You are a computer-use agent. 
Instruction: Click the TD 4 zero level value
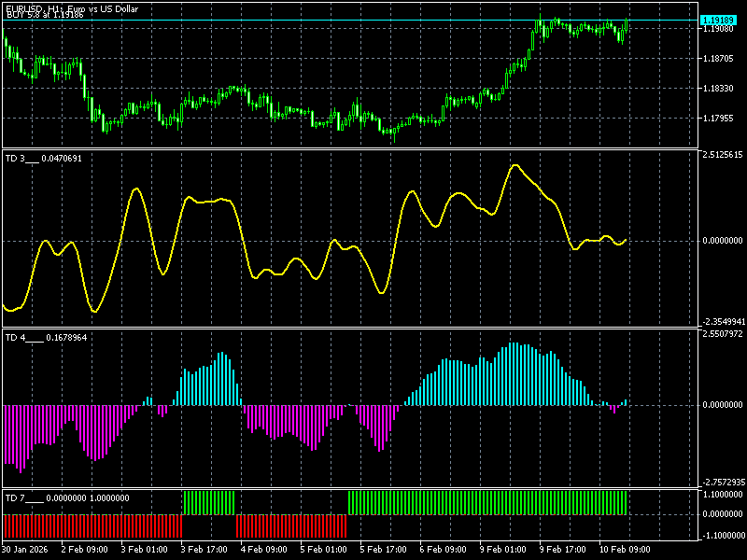(x=723, y=405)
